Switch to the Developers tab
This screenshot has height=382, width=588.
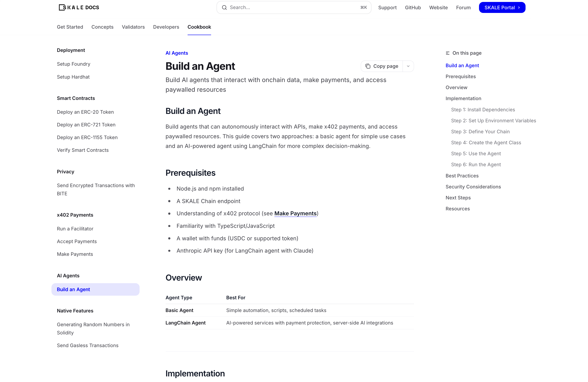pos(166,27)
